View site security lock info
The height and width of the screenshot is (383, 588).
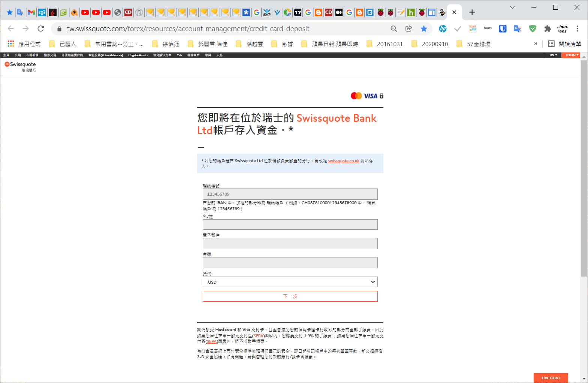59,29
